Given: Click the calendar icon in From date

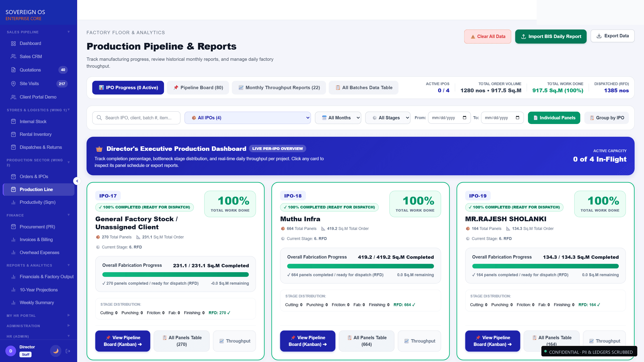Looking at the screenshot, I should tap(464, 118).
